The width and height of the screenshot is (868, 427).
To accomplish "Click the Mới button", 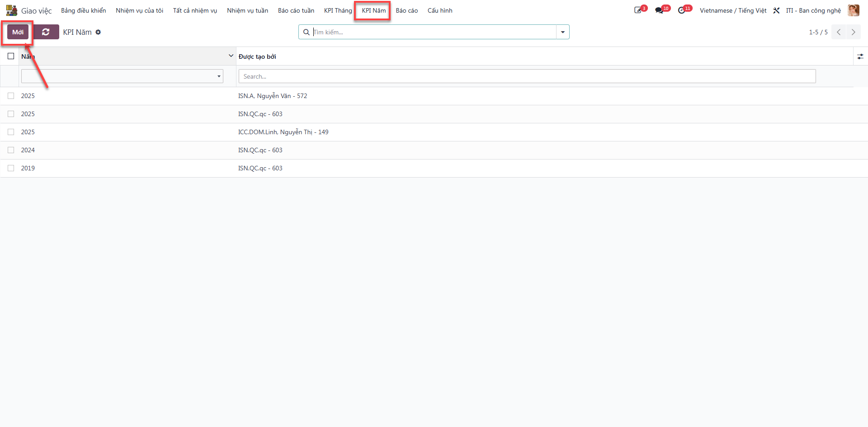I will pos(18,32).
